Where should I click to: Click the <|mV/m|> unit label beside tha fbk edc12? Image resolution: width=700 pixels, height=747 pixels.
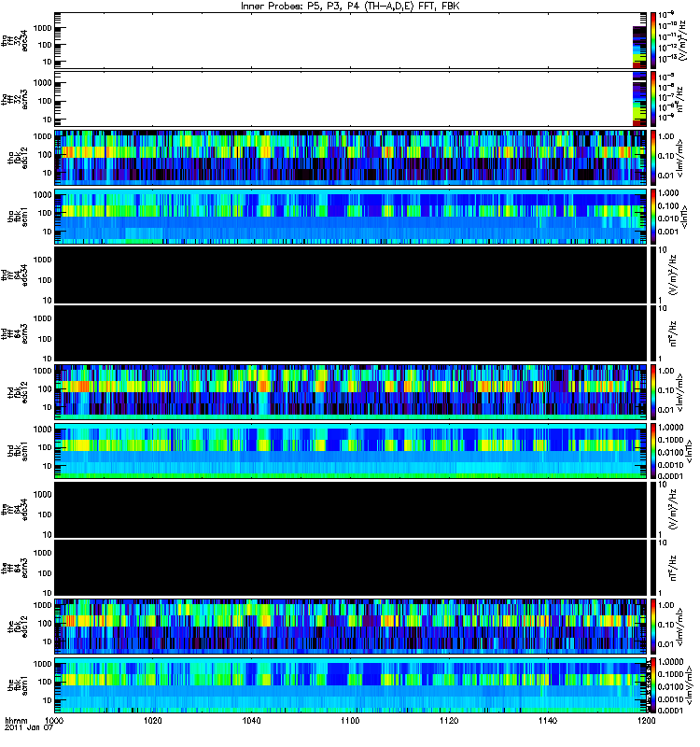(x=680, y=158)
